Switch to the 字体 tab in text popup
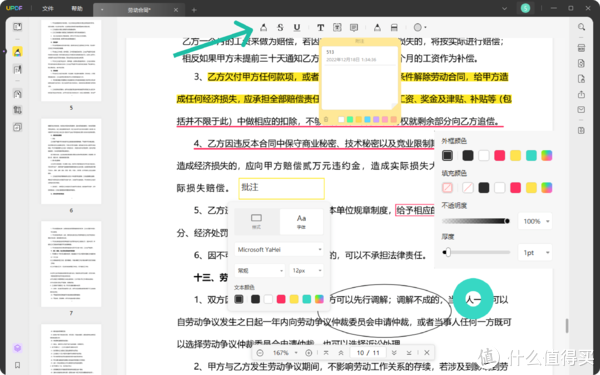The image size is (600, 375). click(301, 221)
